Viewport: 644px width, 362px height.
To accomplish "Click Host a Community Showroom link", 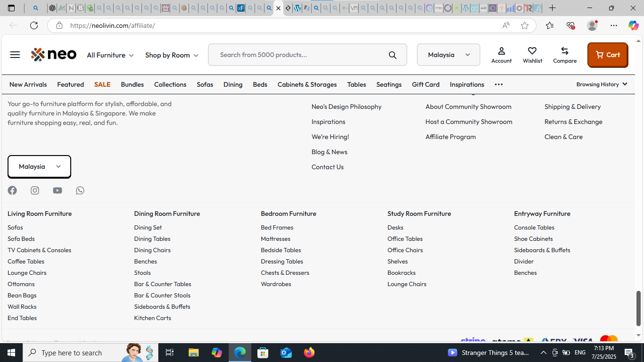I will [x=469, y=122].
